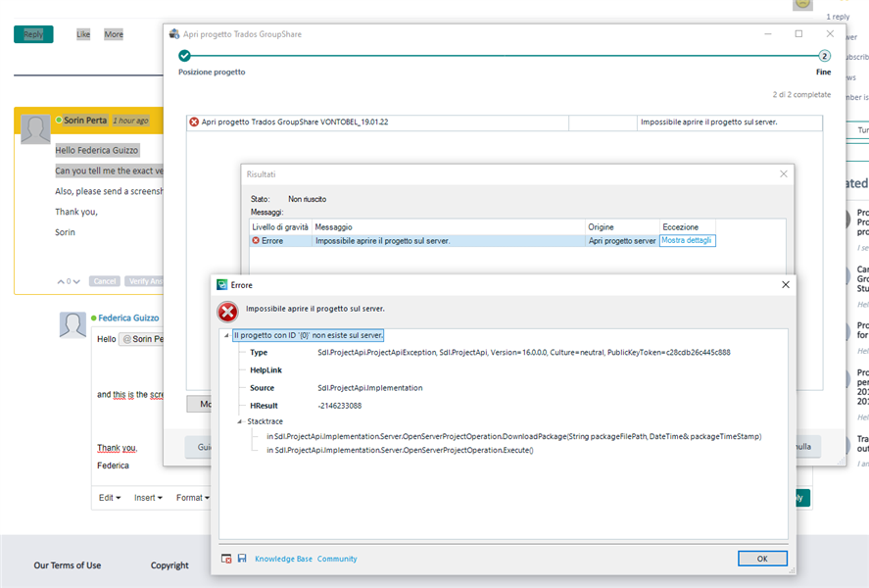Open Sorin Perta's profile name link
This screenshot has height=588, width=869.
tap(85, 121)
